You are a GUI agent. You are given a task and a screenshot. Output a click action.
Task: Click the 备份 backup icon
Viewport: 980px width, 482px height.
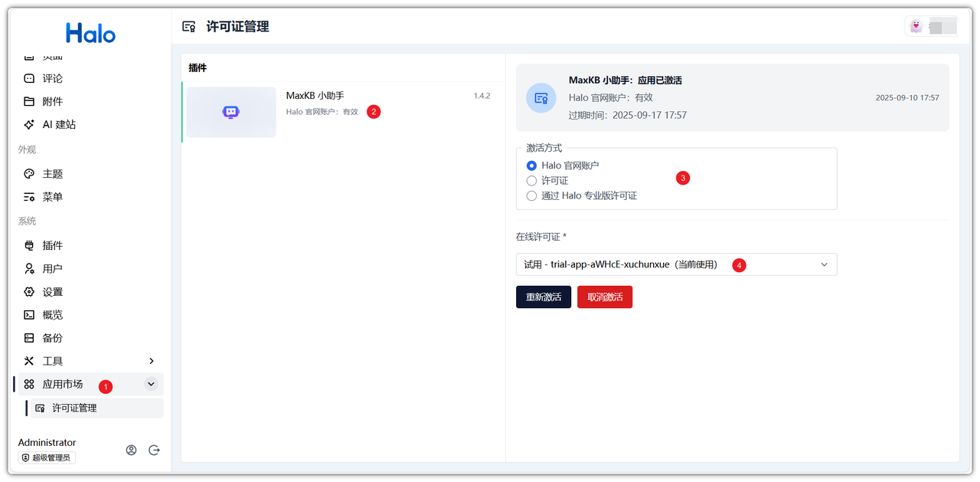pyautogui.click(x=29, y=338)
